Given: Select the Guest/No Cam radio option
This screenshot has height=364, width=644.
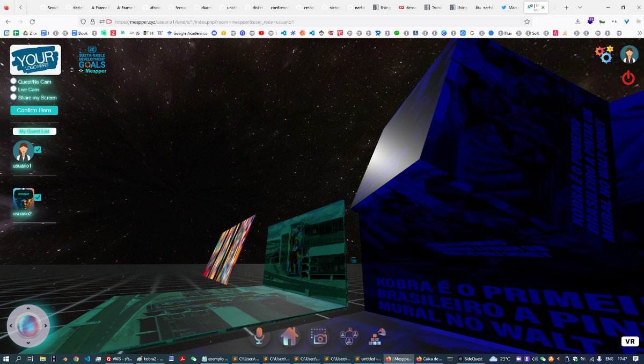Looking at the screenshot, I should tap(14, 82).
